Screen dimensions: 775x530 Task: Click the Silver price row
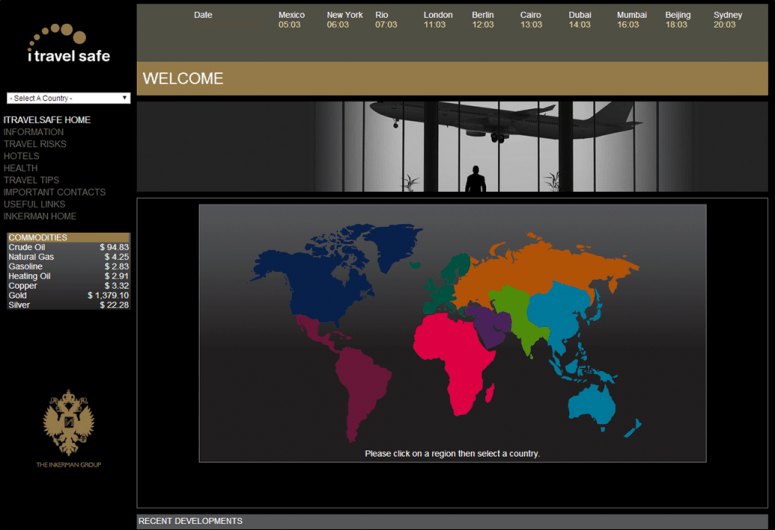click(69, 305)
